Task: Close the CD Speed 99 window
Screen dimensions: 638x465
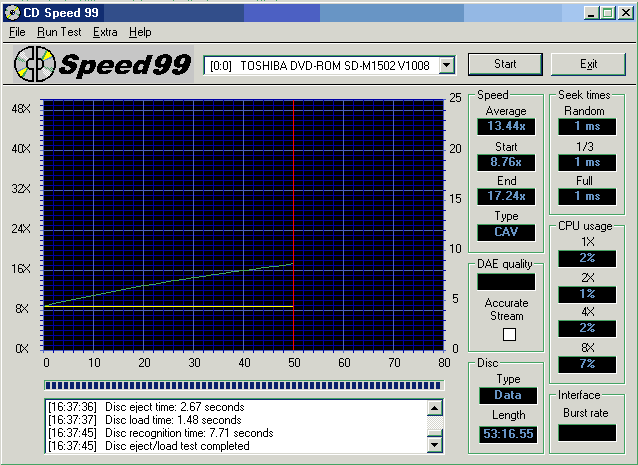Action: 624,12
